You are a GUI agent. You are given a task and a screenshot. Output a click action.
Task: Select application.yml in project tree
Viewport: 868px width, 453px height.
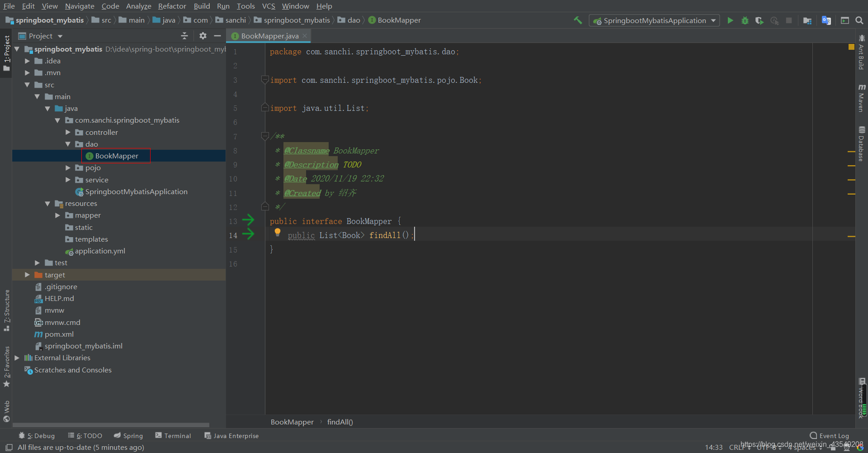pos(95,251)
